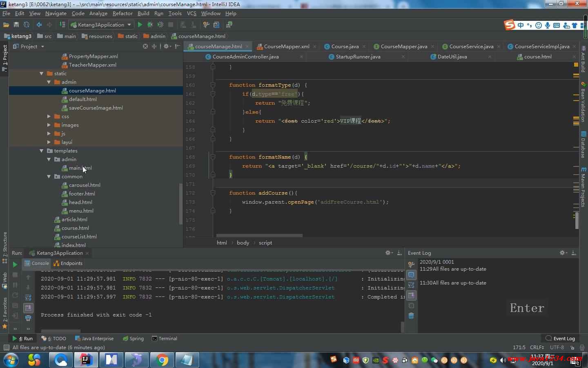Viewport: 588px width, 368px height.
Task: Open Run panel gear settings
Action: [389, 253]
